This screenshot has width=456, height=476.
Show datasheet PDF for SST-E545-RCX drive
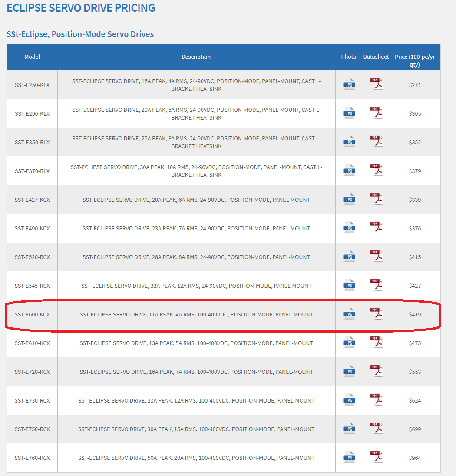coord(377,285)
